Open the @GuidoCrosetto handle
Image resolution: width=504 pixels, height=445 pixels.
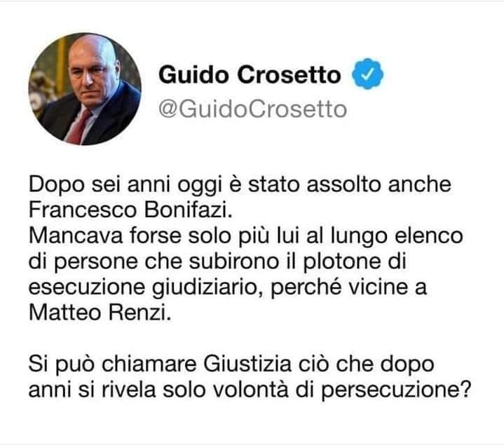pos(252,109)
